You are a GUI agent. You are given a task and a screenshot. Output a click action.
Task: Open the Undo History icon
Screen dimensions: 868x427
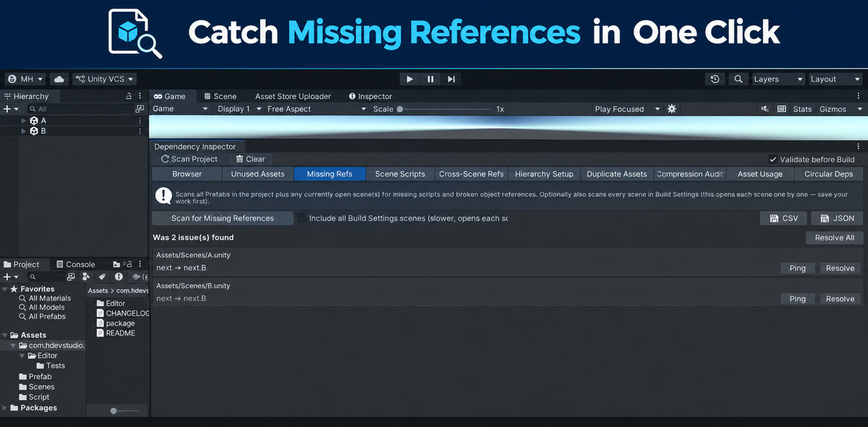click(715, 79)
